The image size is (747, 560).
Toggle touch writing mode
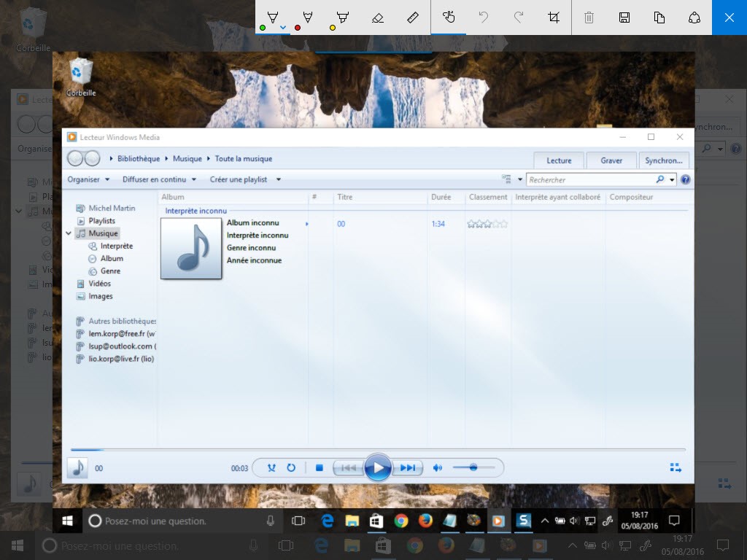[449, 17]
